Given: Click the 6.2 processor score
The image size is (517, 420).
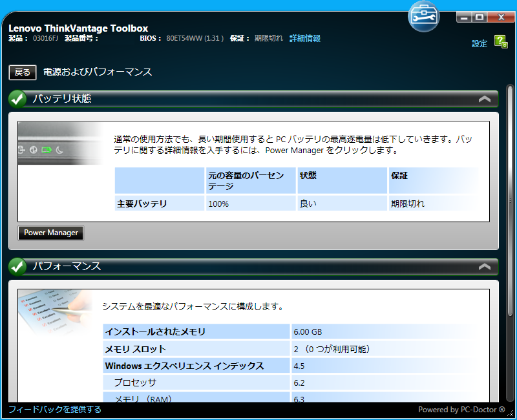Looking at the screenshot, I should [x=299, y=383].
